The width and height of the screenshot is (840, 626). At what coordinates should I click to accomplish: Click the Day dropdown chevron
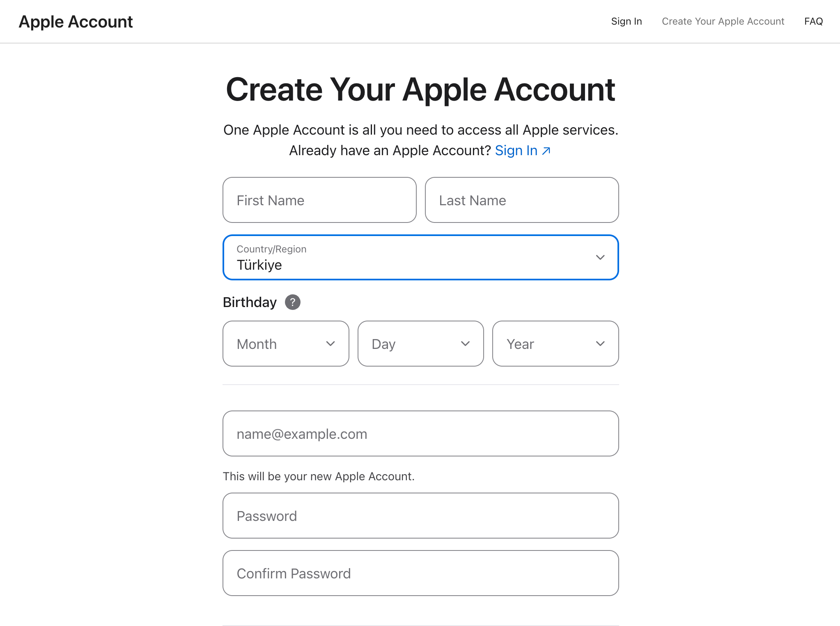(x=465, y=344)
